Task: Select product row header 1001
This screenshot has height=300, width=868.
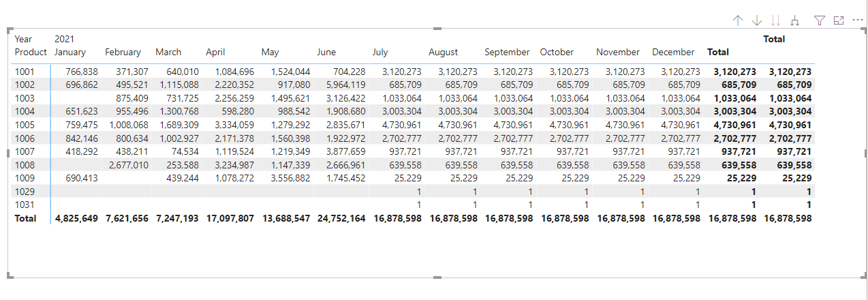Action: [x=24, y=72]
